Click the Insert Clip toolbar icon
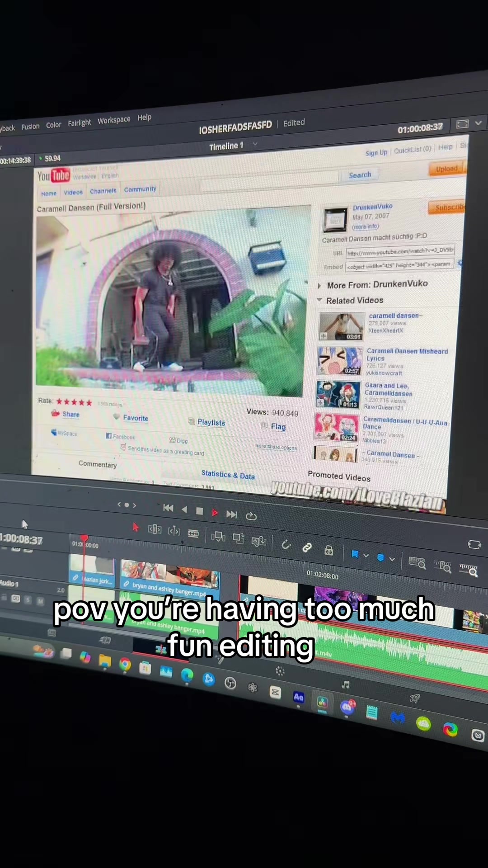Screen dimensions: 488x868 [x=218, y=537]
